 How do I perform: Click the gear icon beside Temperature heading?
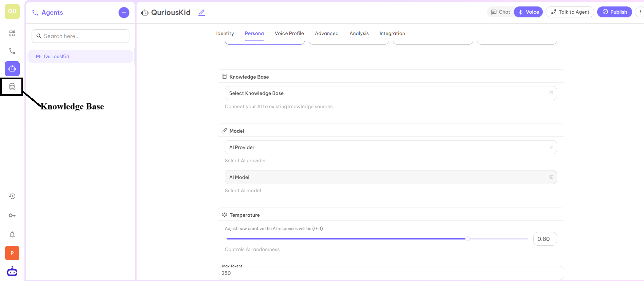(x=225, y=215)
